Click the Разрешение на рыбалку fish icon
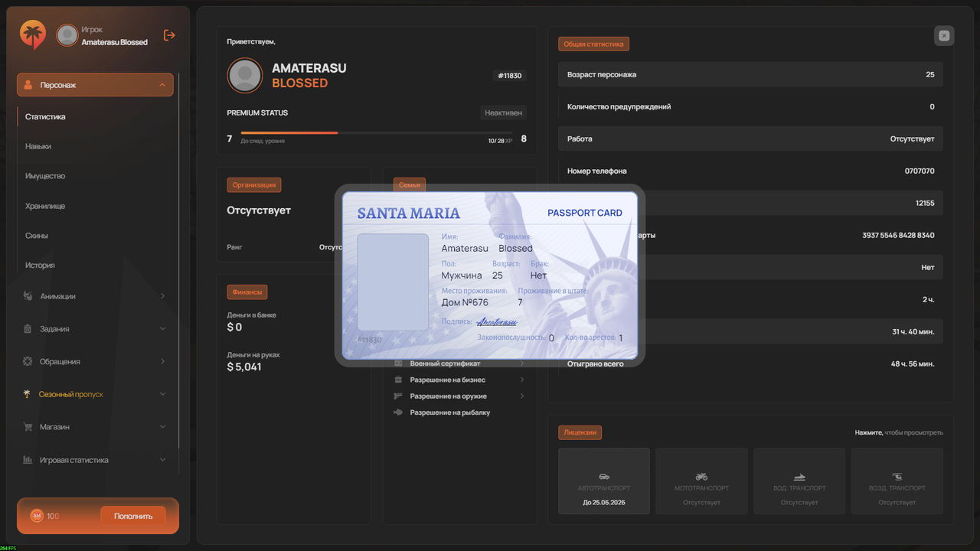 [x=398, y=412]
